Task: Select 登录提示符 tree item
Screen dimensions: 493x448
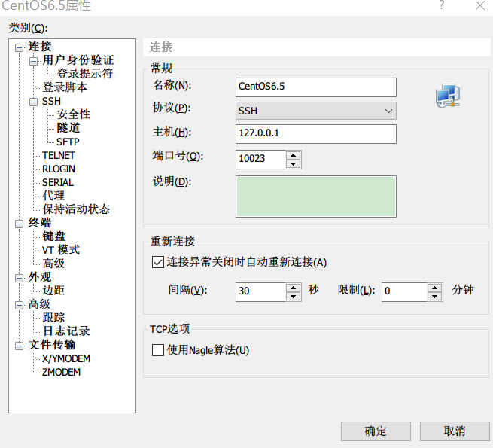Action: point(84,74)
